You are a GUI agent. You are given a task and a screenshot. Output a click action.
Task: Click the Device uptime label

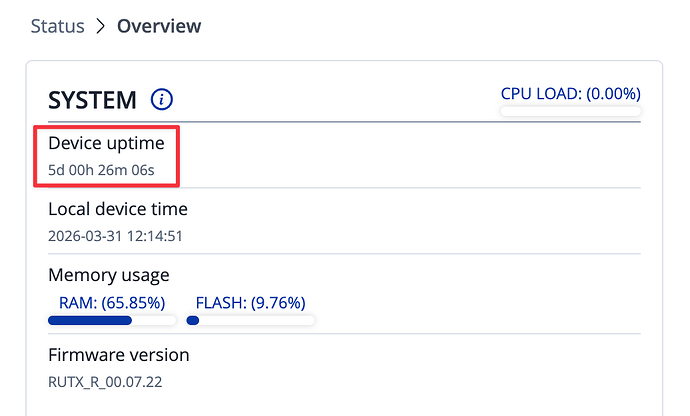click(x=106, y=144)
